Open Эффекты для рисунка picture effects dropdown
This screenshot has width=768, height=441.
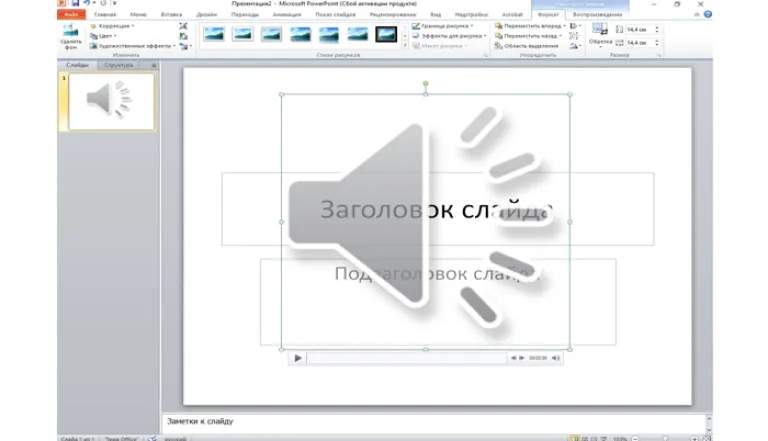(x=449, y=36)
